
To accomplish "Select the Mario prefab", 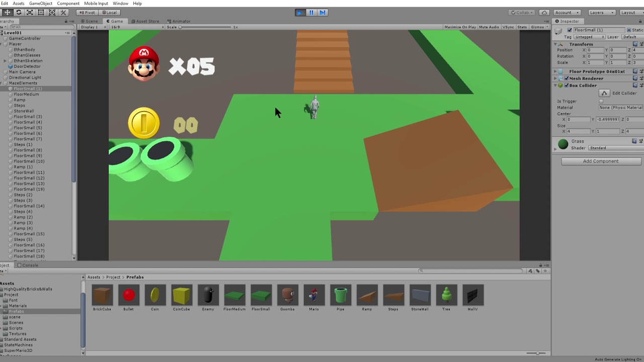I will (314, 298).
